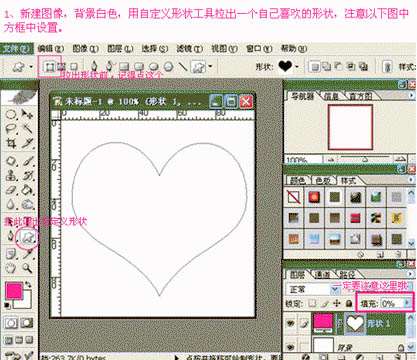Select the Paint Bucket tool in toolbox

(x=28, y=190)
